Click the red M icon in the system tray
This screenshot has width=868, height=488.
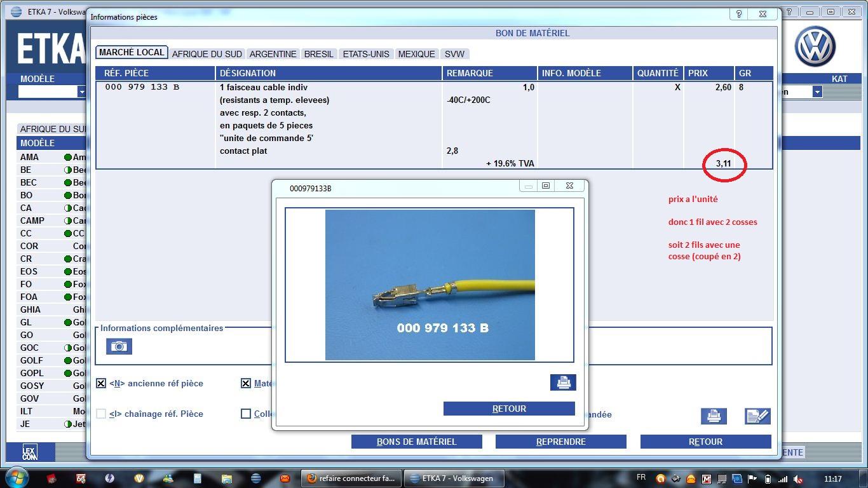coord(707,479)
